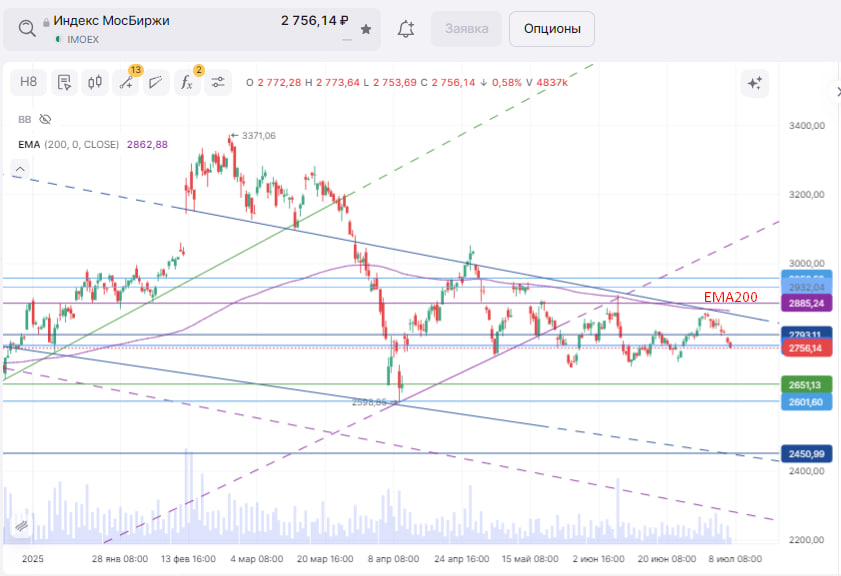Toggle BB indicator visibility eye icon
The image size is (841, 576).
click(x=45, y=119)
